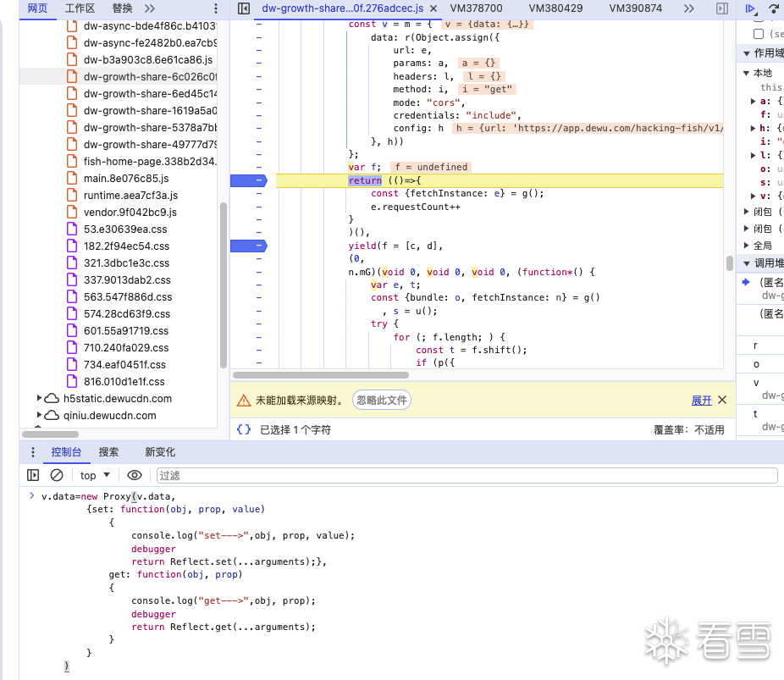This screenshot has width=784, height=680.
Task: Dismiss the source map warning banner
Action: point(722,400)
